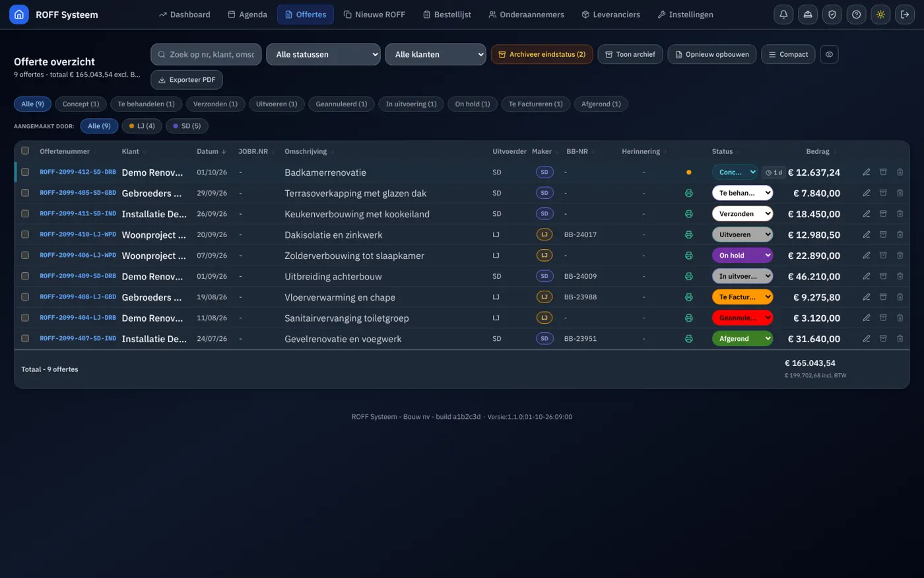Viewport: 924px width, 578px height.
Task: Switch to Compact view button
Action: coord(788,54)
